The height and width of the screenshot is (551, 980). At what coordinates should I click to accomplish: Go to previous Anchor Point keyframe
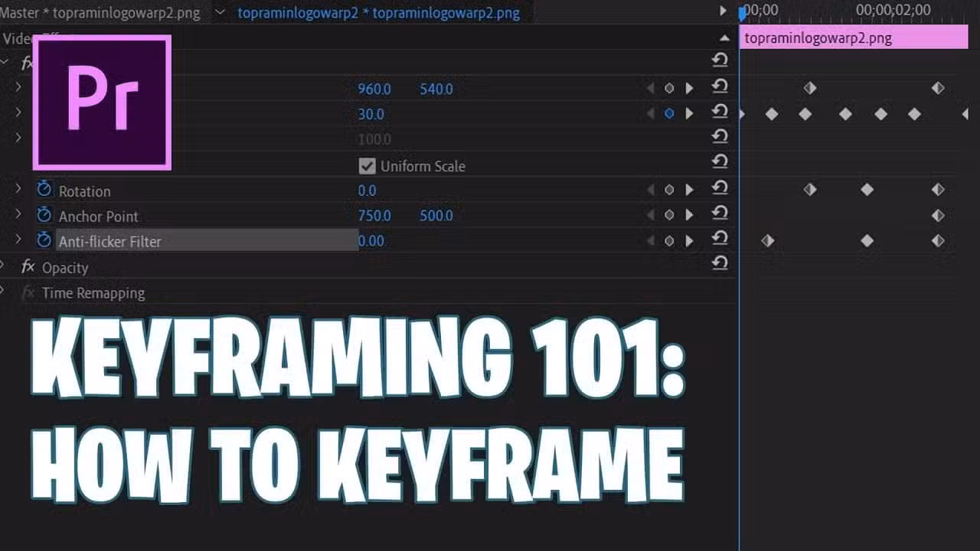(x=650, y=215)
